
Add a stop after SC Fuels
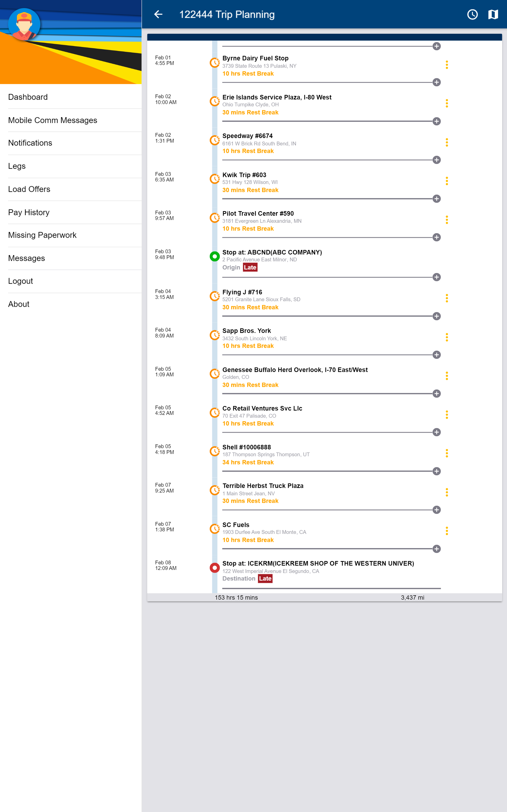(x=437, y=549)
